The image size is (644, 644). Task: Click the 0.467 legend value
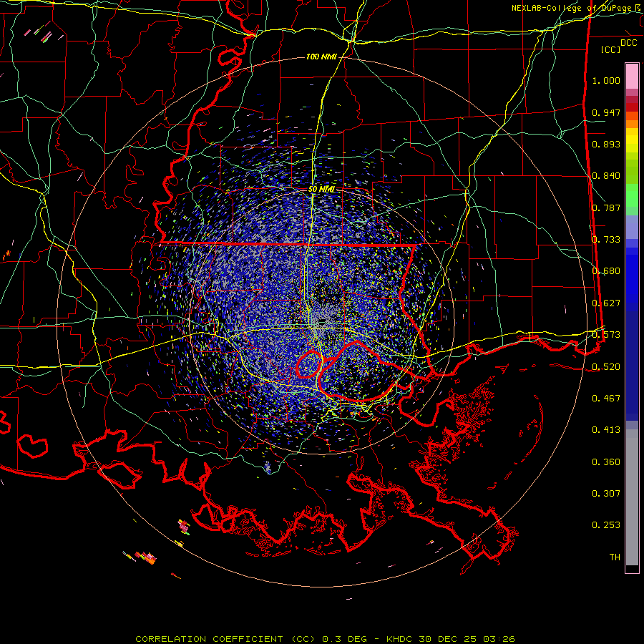pyautogui.click(x=606, y=399)
